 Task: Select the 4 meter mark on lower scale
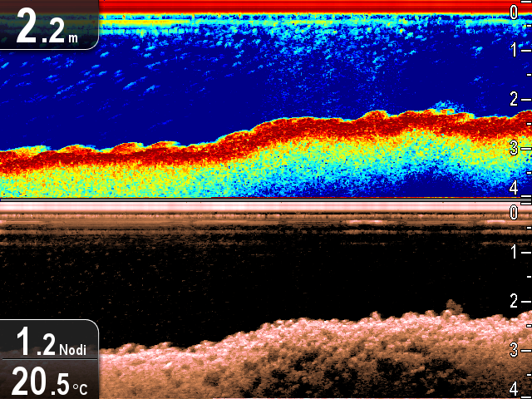[514, 388]
